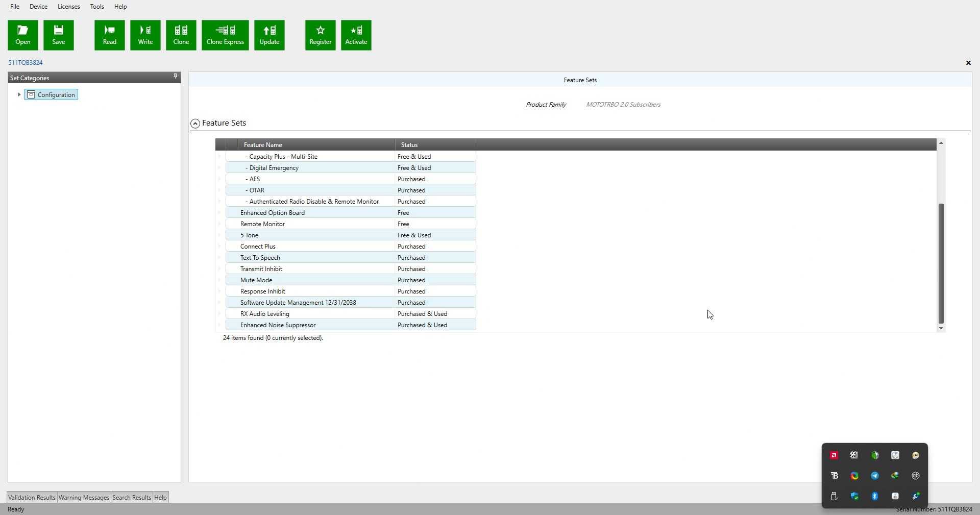This screenshot has width=980, height=515.
Task: Click the Update firmware button
Action: (x=269, y=35)
